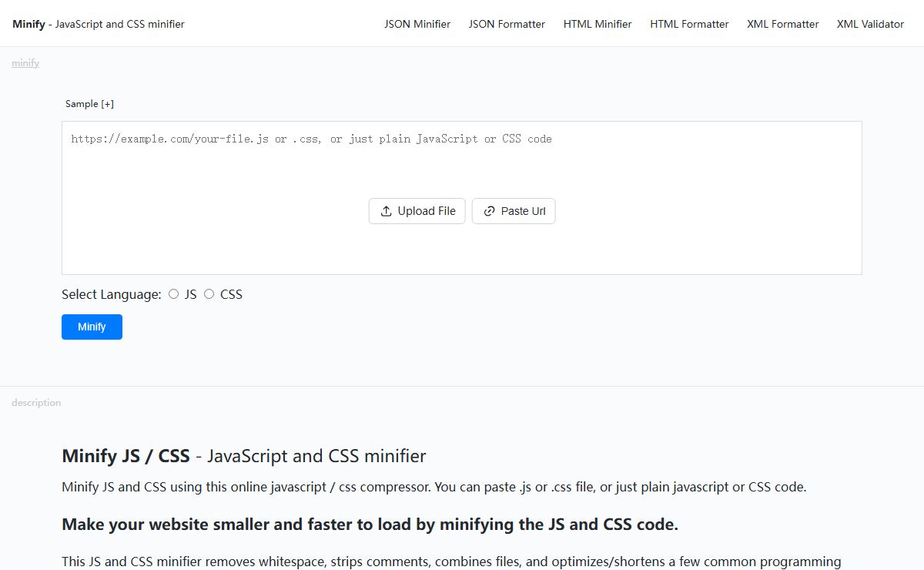The width and height of the screenshot is (924, 570).
Task: Focus the code input text area
Action: pos(462,169)
